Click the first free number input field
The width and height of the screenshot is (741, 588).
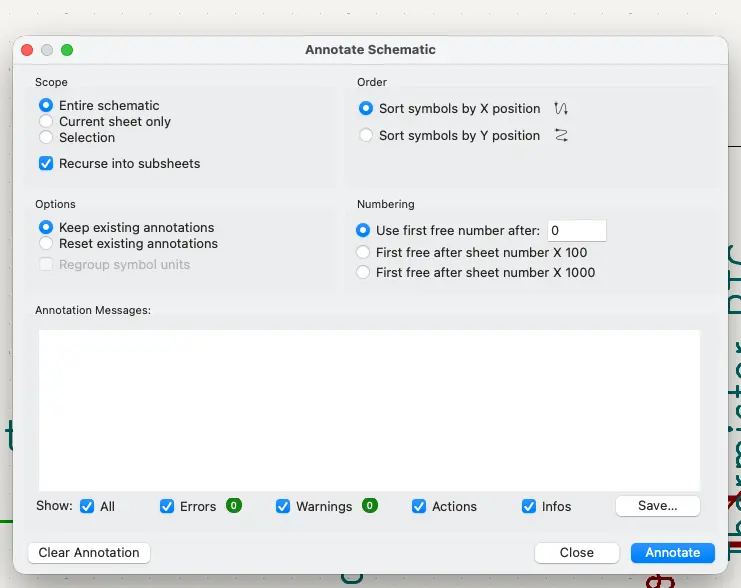coord(577,231)
